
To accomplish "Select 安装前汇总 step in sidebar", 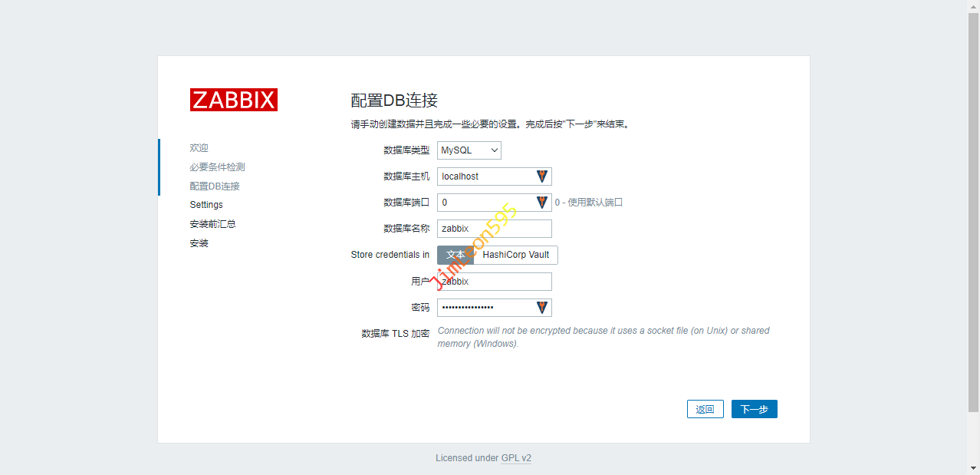I will (x=212, y=224).
